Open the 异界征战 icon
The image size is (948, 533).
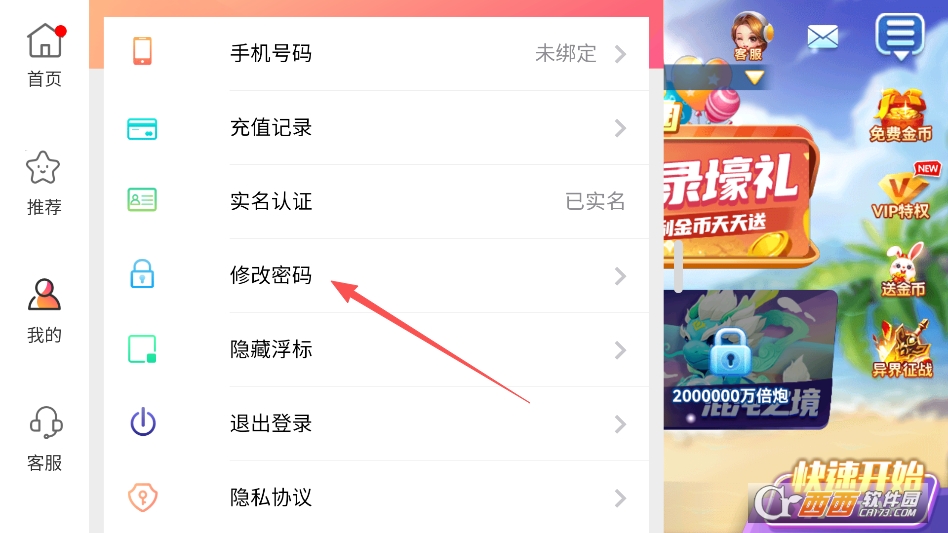[x=902, y=349]
